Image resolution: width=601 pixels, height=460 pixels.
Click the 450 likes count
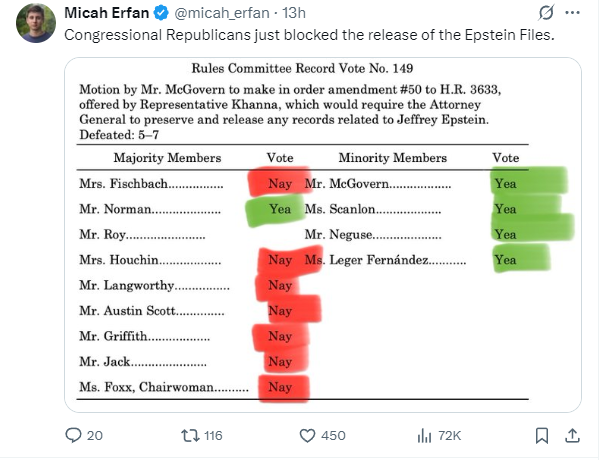pos(333,436)
